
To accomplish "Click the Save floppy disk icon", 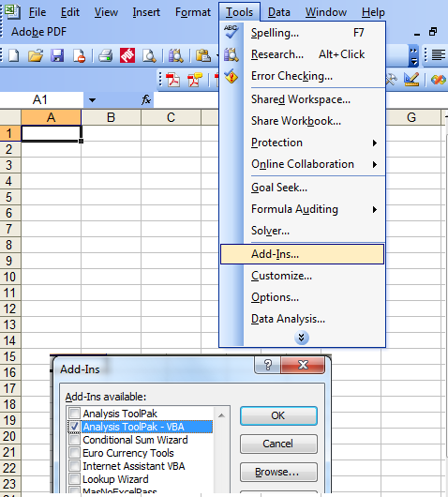I will tap(57, 55).
